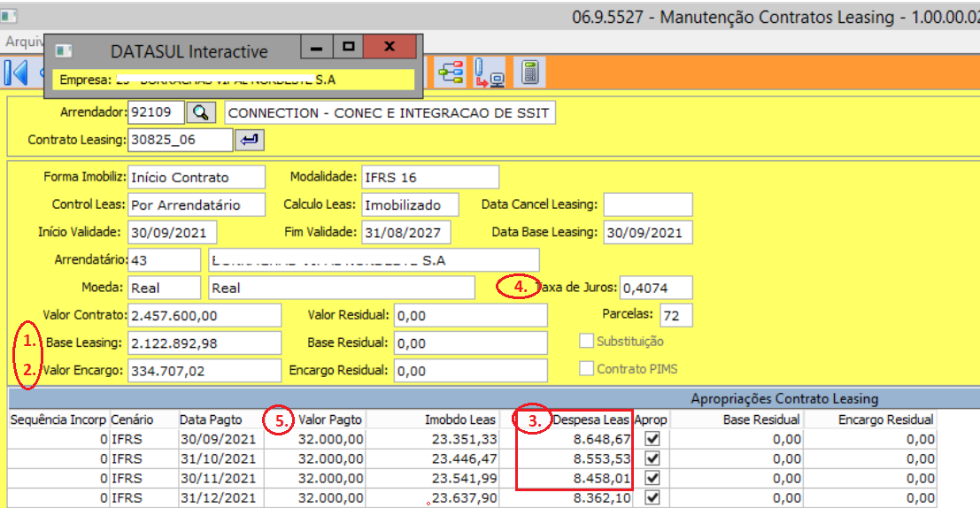Click the Fim Validade date field
The height and width of the screenshot is (508, 980).
pos(406,233)
